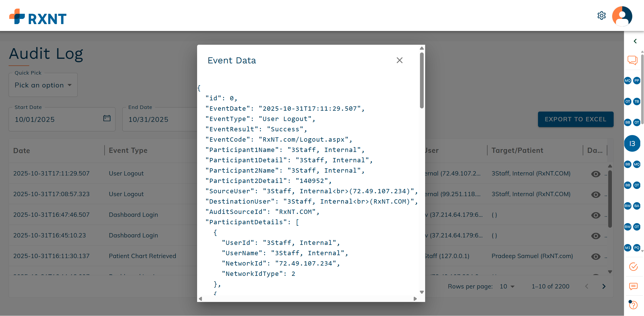Image resolution: width=644 pixels, height=316 pixels.
Task: Open the settings gear menu
Action: point(601,15)
